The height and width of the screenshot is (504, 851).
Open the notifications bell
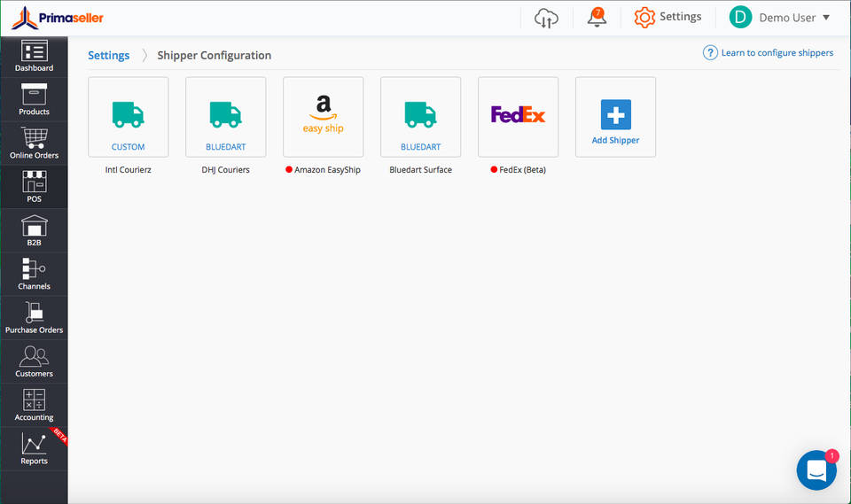pyautogui.click(x=597, y=18)
